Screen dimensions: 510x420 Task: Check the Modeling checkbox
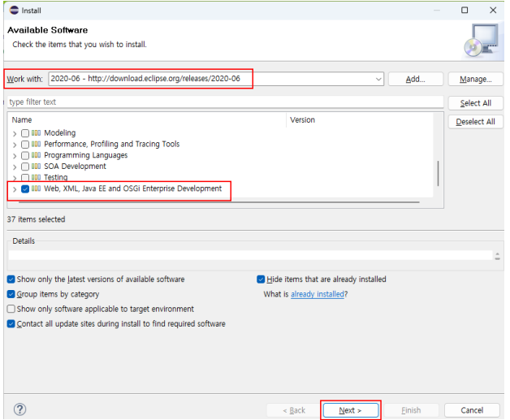tap(25, 133)
